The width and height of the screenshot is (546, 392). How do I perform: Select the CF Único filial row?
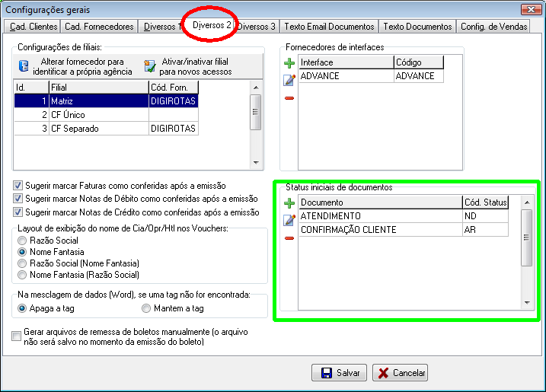coord(106,115)
